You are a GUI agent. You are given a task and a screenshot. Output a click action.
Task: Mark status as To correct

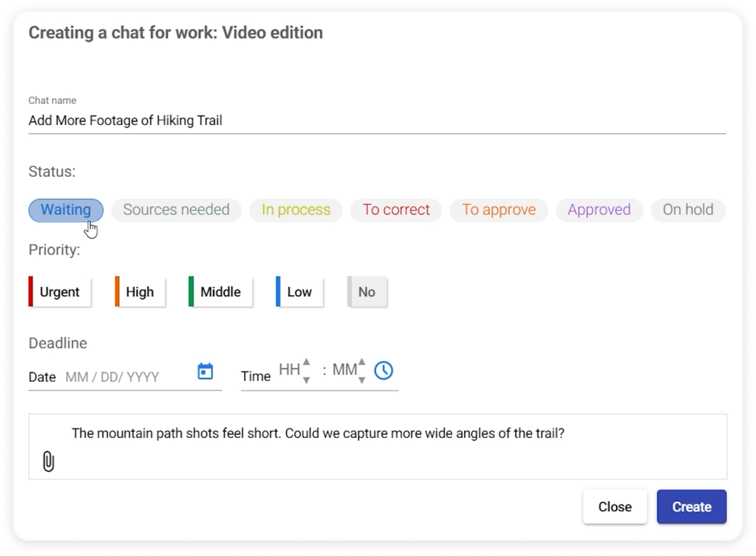click(396, 210)
